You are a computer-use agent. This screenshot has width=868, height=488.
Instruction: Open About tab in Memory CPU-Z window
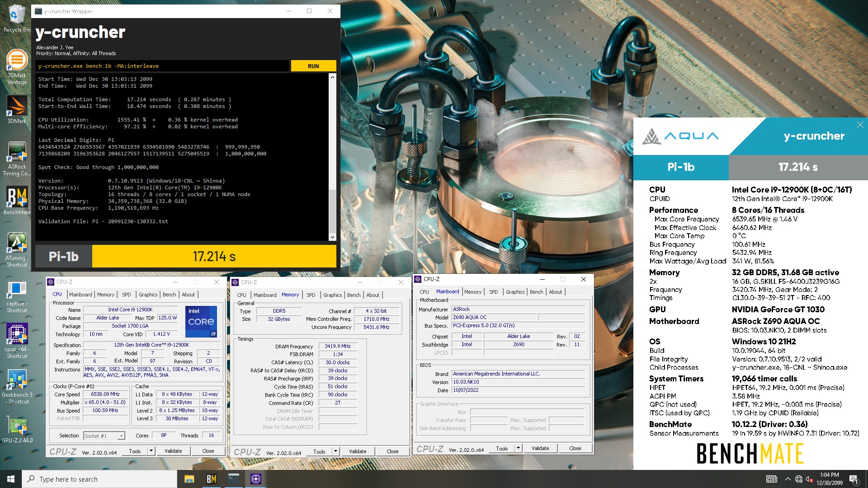(x=373, y=295)
